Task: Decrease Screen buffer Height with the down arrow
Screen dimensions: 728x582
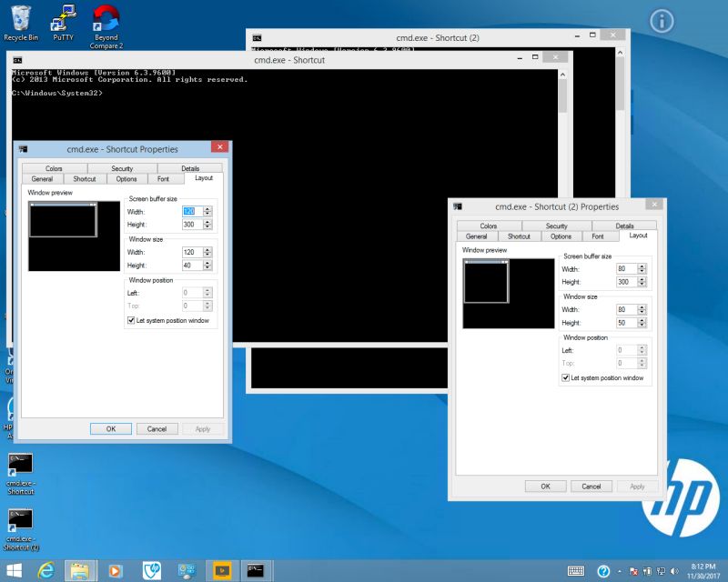Action: (207, 226)
